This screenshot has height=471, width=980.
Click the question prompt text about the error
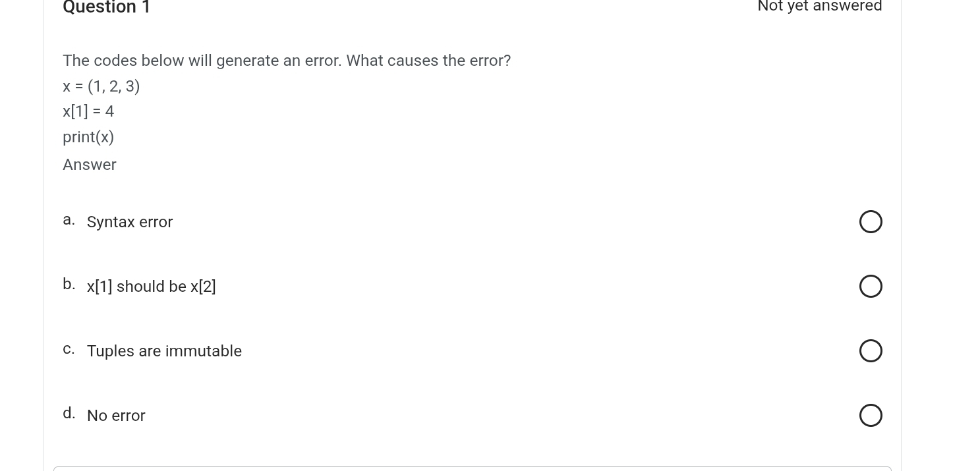pos(287,61)
